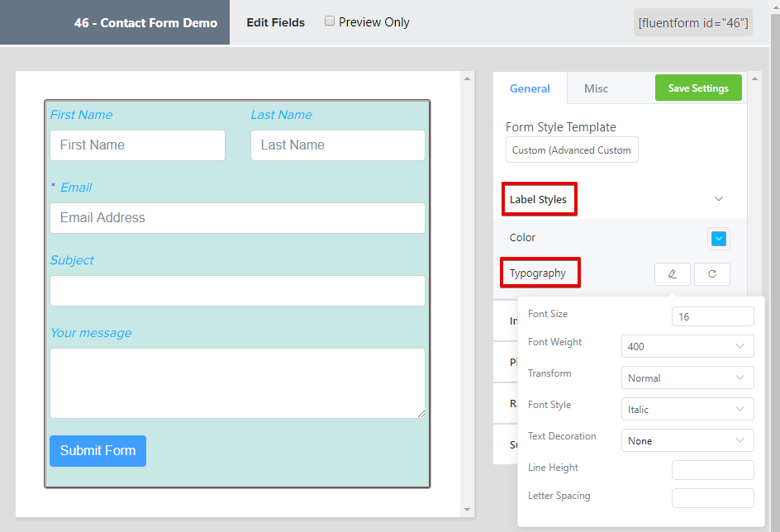Click the Form Style Template label
The width and height of the screenshot is (780, 532).
point(560,127)
